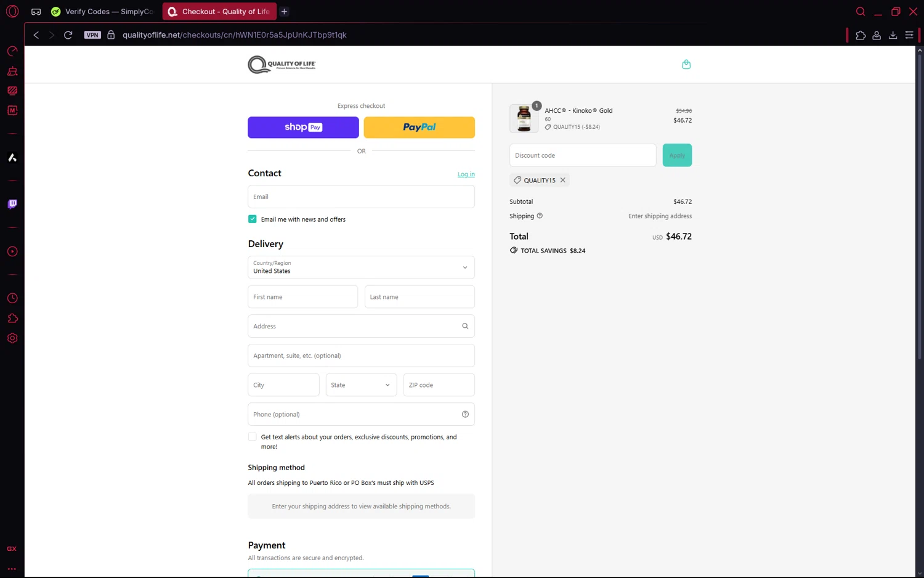The height and width of the screenshot is (578, 924).
Task: Go back to previous page
Action: [x=36, y=35]
